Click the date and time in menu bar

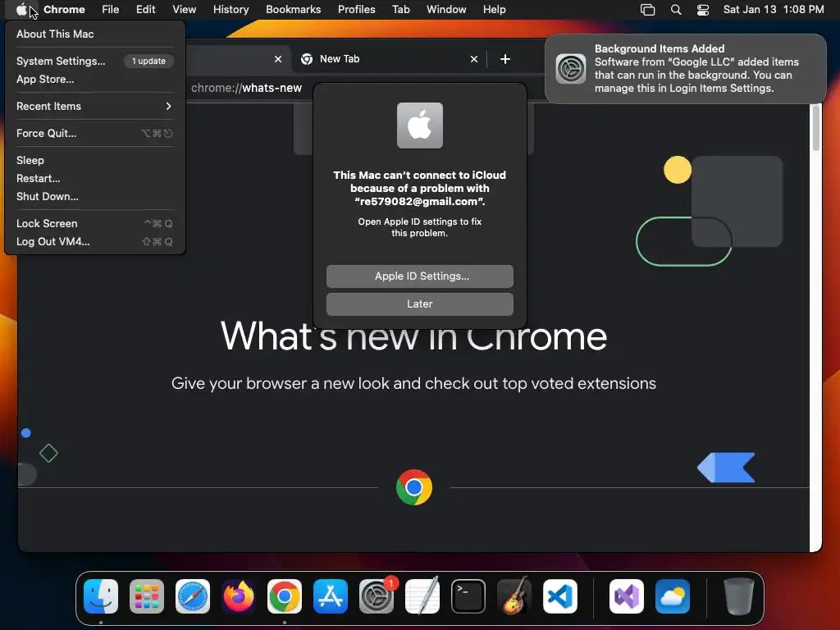(774, 10)
